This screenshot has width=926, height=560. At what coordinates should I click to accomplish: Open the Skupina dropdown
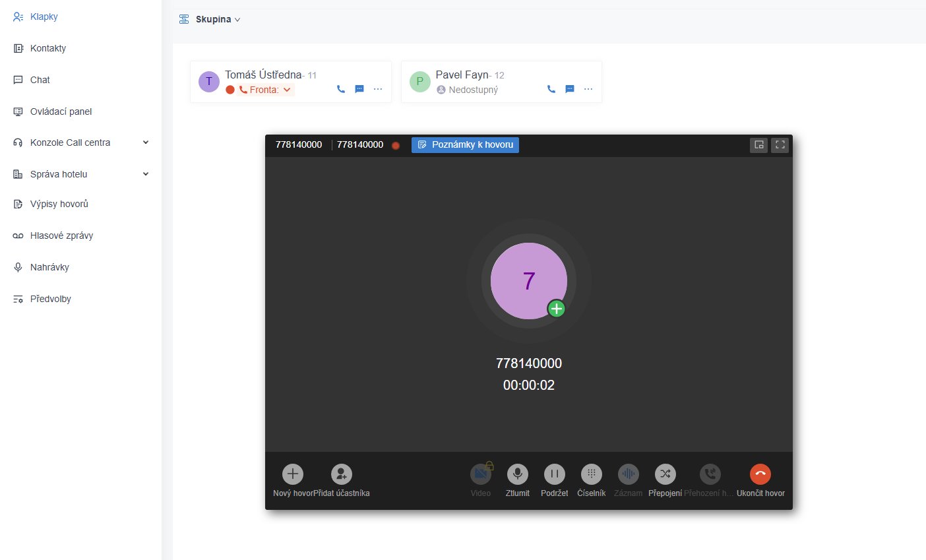click(x=210, y=19)
